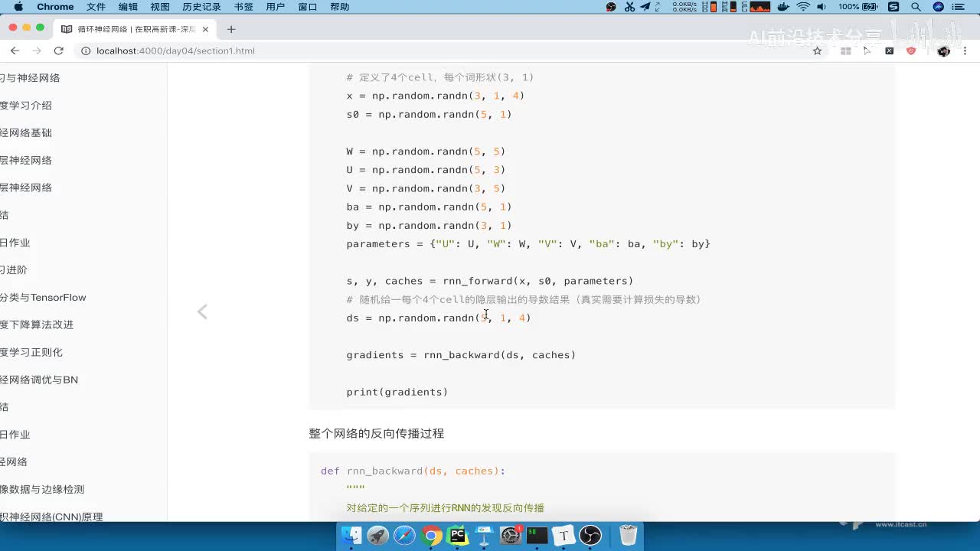Image resolution: width=980 pixels, height=551 pixels.
Task: Open sidebar link 习进阶
Action: 14,270
